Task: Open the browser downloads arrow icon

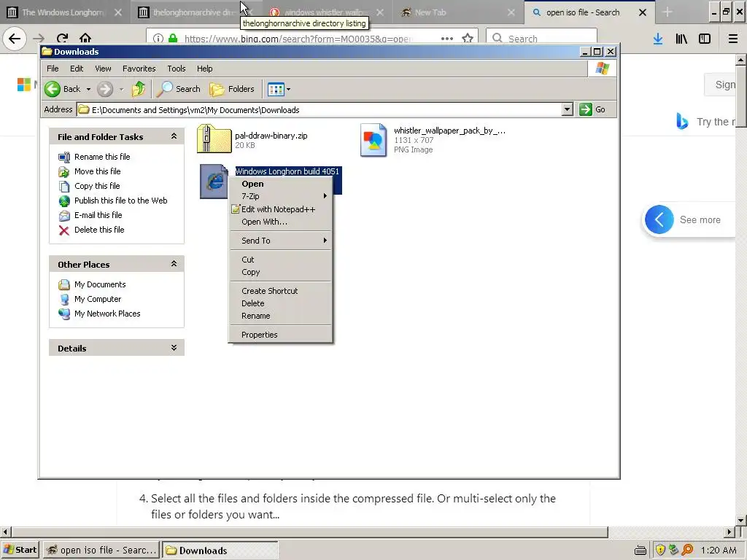Action: 658,39
